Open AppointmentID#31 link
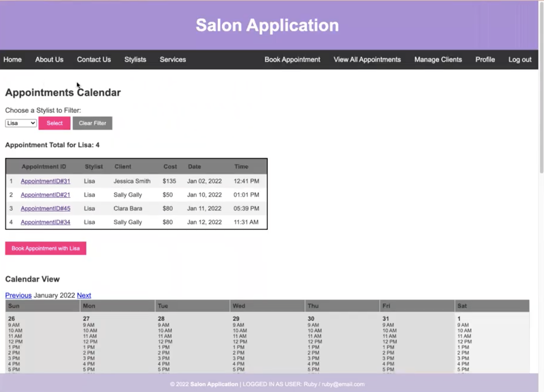The image size is (544, 392). click(45, 181)
